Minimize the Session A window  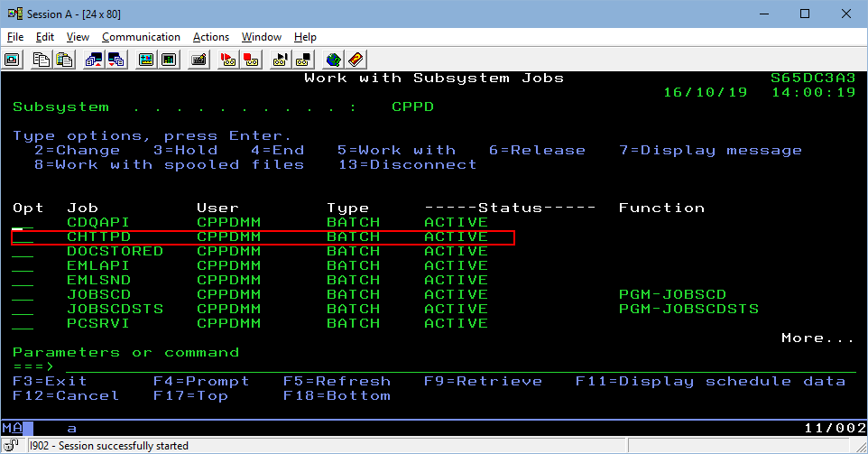764,14
